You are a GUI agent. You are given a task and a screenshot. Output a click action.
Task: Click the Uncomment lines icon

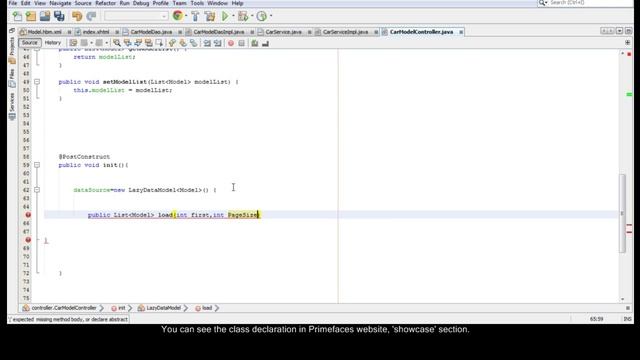[265, 43]
